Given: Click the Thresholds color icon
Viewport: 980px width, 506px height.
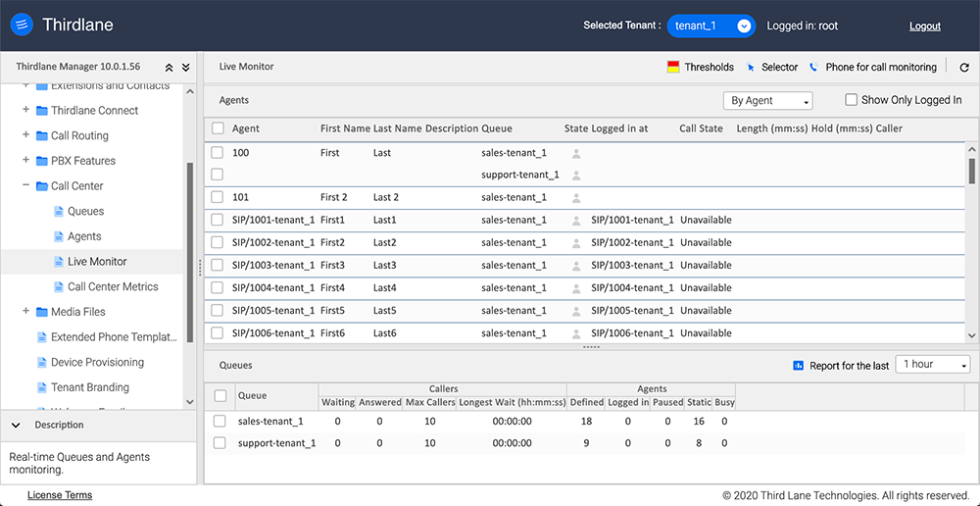Looking at the screenshot, I should tap(673, 68).
